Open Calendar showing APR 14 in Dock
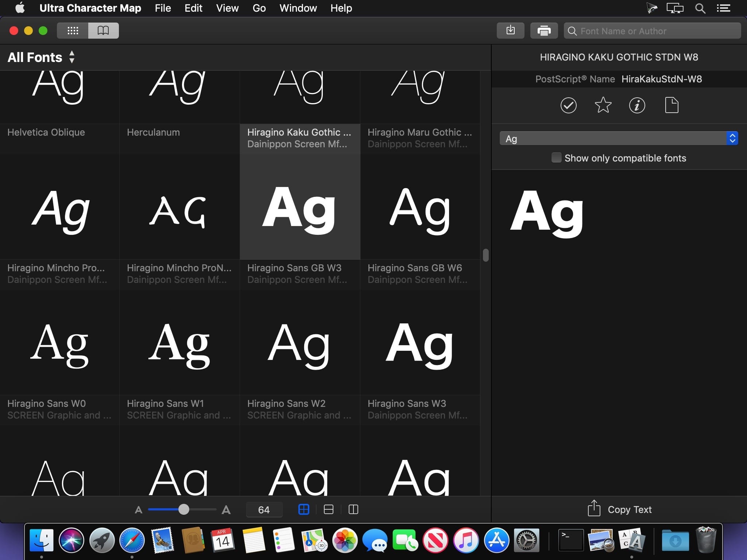This screenshot has width=747, height=560. pyautogui.click(x=223, y=540)
